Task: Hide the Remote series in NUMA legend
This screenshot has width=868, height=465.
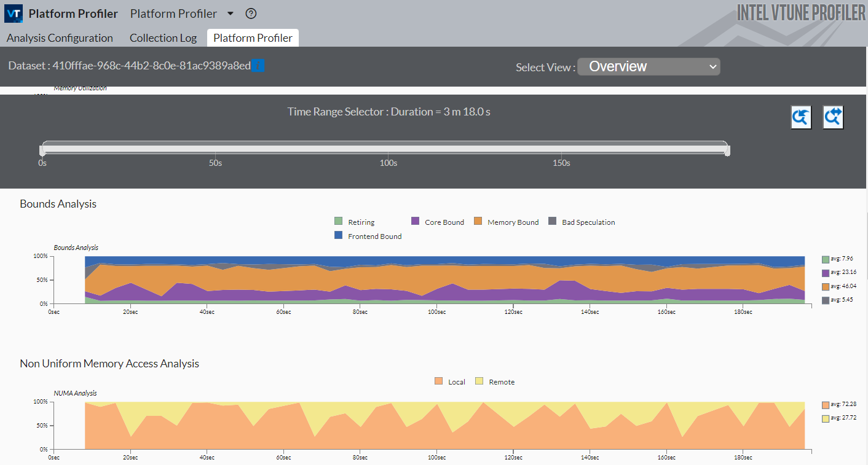Action: coord(501,382)
